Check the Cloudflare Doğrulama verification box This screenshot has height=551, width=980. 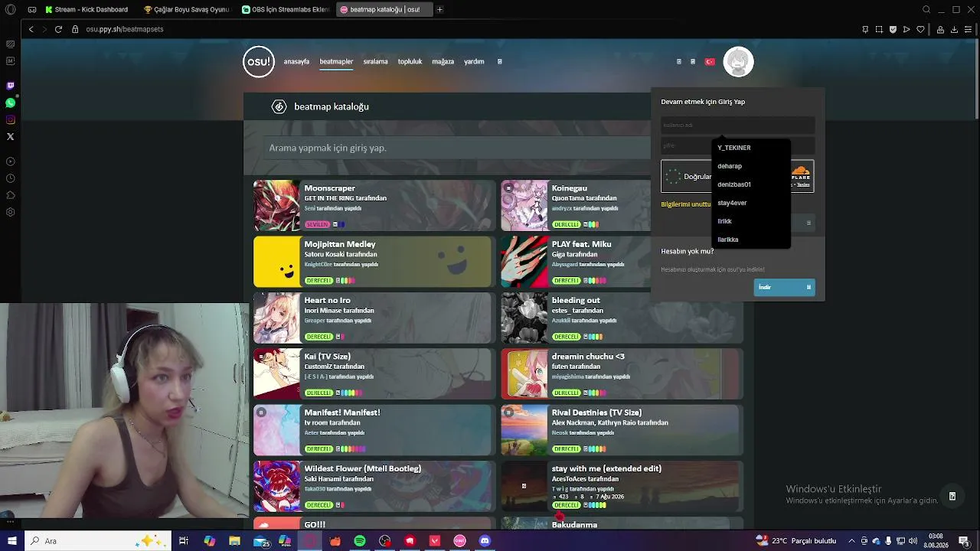pyautogui.click(x=673, y=177)
